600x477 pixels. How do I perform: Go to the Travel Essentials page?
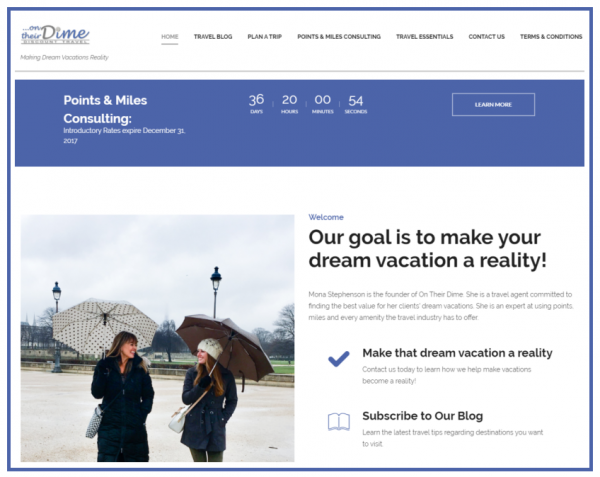click(424, 37)
